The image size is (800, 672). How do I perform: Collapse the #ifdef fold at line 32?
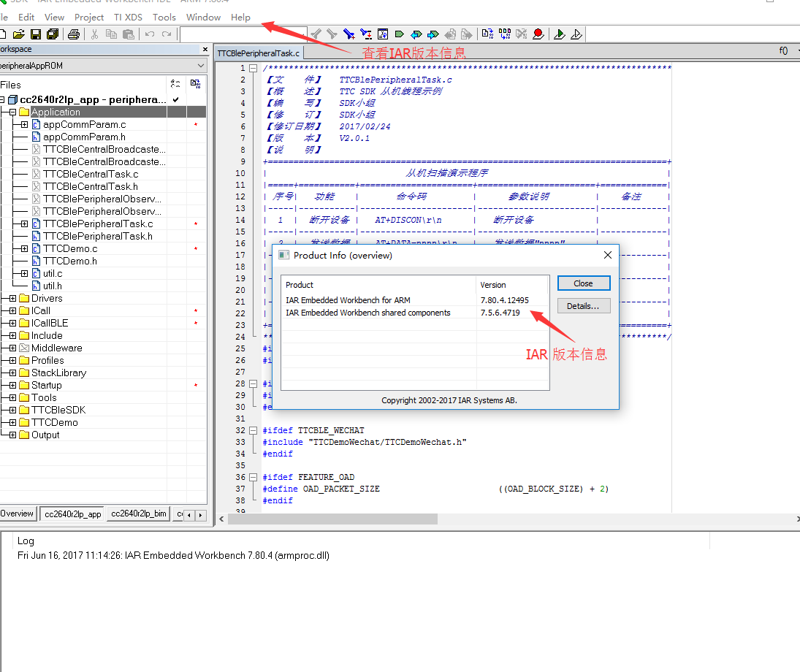[x=253, y=431]
